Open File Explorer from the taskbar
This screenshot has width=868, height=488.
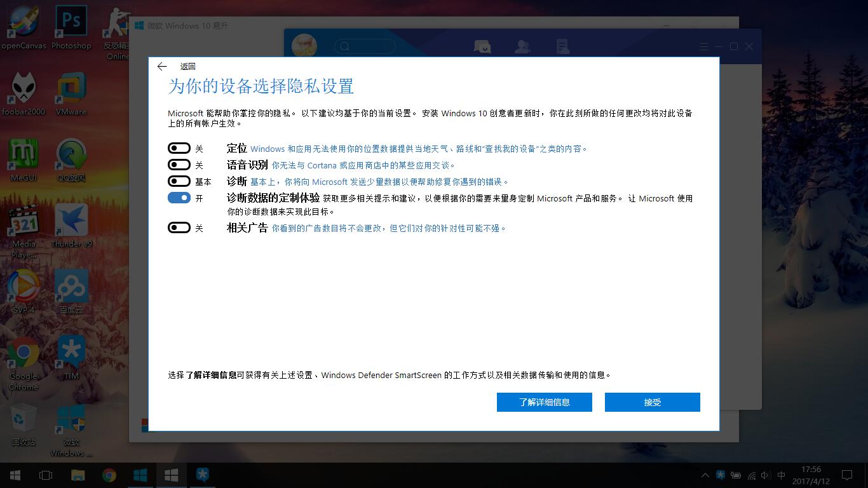tap(78, 475)
